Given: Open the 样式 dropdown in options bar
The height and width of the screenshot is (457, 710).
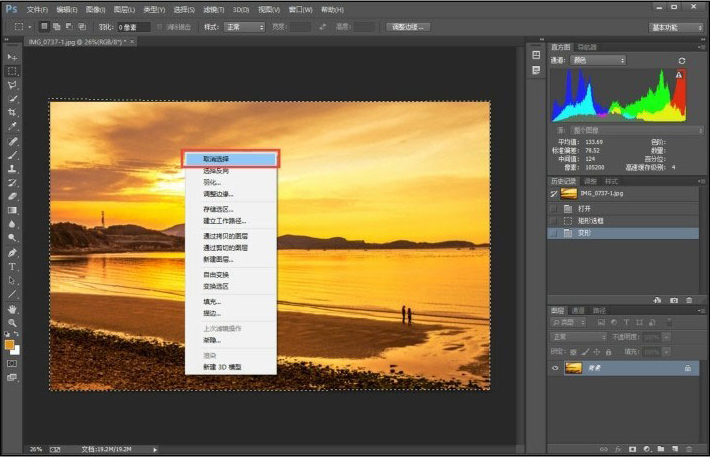Looking at the screenshot, I should (x=243, y=27).
